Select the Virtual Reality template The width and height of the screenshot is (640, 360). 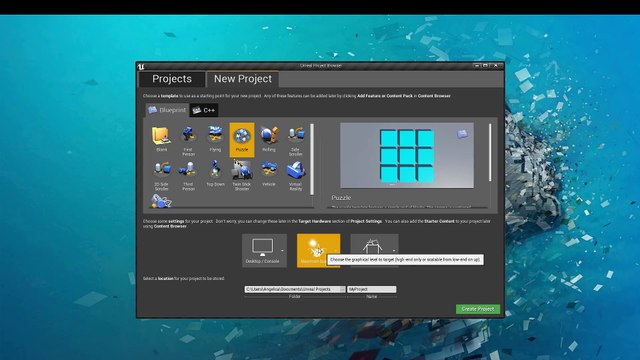click(x=296, y=175)
